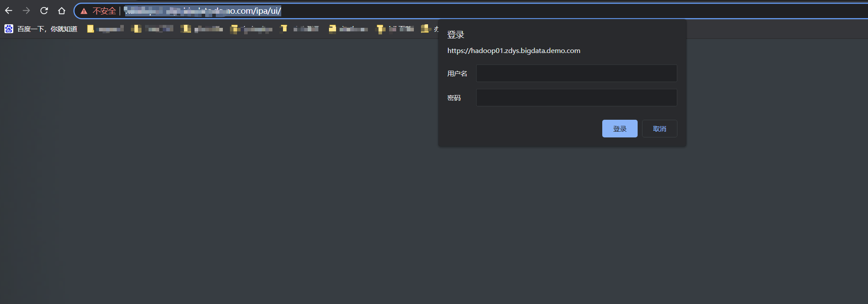Submit with the blue 登录 button
This screenshot has width=868, height=304.
pyautogui.click(x=619, y=129)
